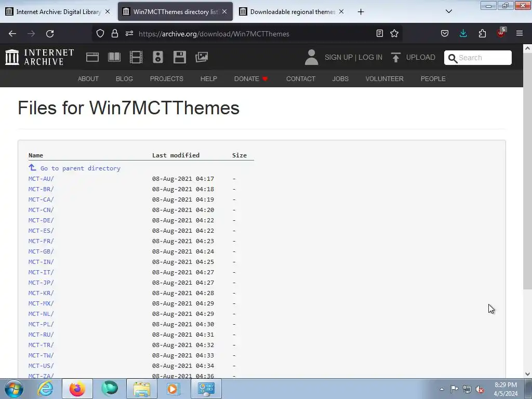Open the MCT-RU/ folder
532x399 pixels.
coord(41,335)
